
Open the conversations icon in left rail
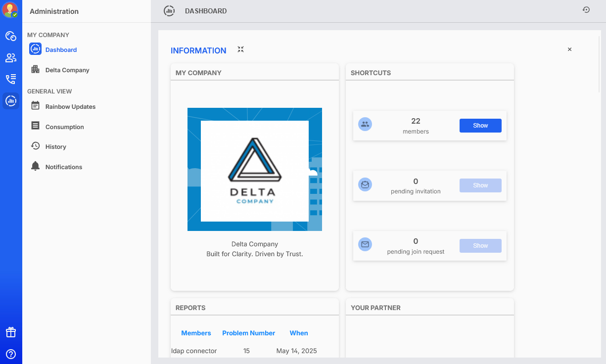pyautogui.click(x=11, y=36)
